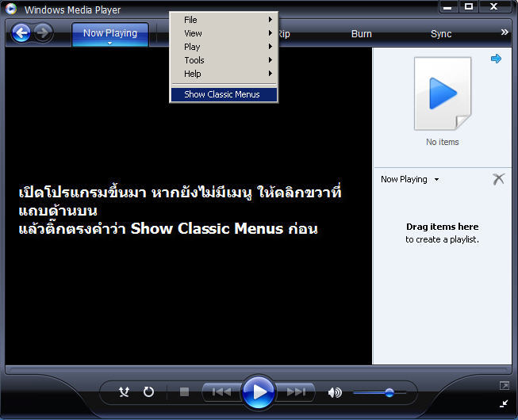
Task: Open the Burn tab
Action: coord(362,34)
